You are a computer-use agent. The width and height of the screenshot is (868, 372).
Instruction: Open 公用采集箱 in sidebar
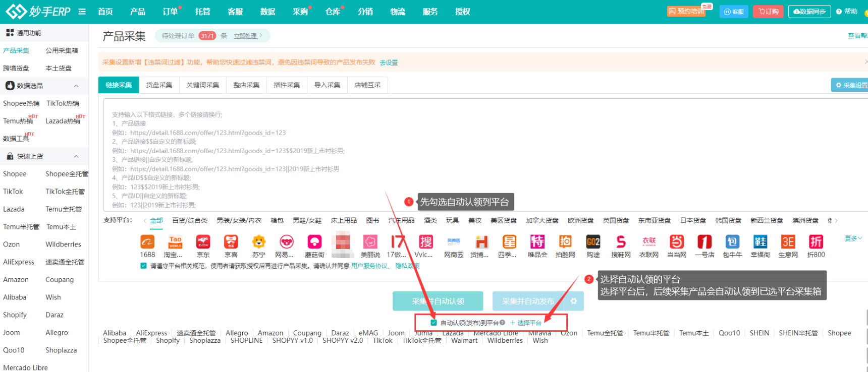(62, 50)
